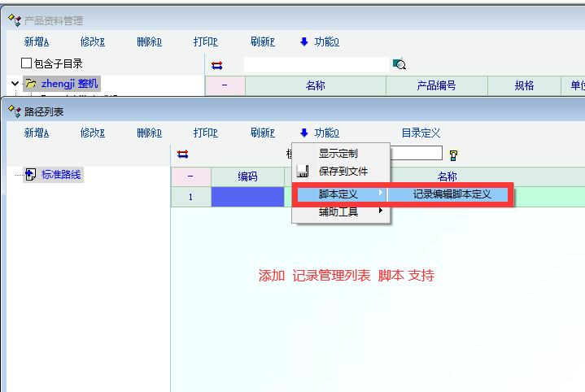Open 目录定义 in the 路径列表 toolbar
Viewport: 585px width, 392px height.
point(420,133)
